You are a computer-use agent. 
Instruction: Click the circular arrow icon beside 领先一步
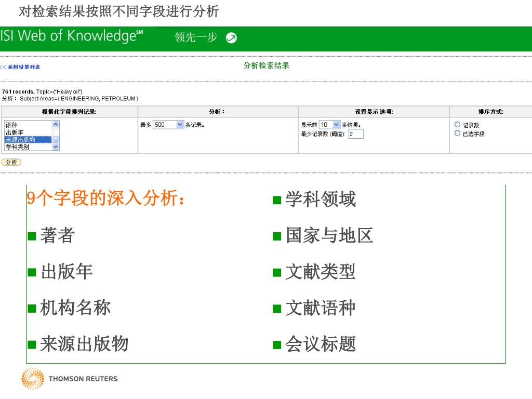231,37
